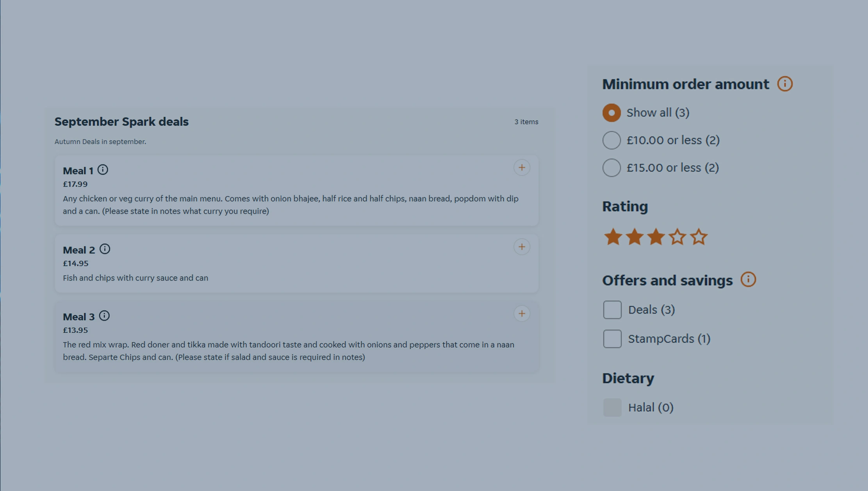Image resolution: width=868 pixels, height=491 pixels.
Task: Open the info tooltip next to Meal 1
Action: click(x=103, y=170)
